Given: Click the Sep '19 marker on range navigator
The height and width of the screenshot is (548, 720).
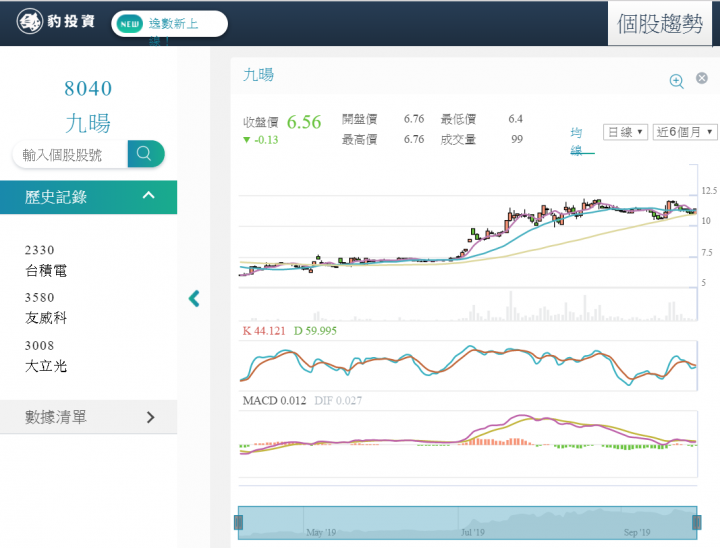Looking at the screenshot, I should pyautogui.click(x=637, y=532).
